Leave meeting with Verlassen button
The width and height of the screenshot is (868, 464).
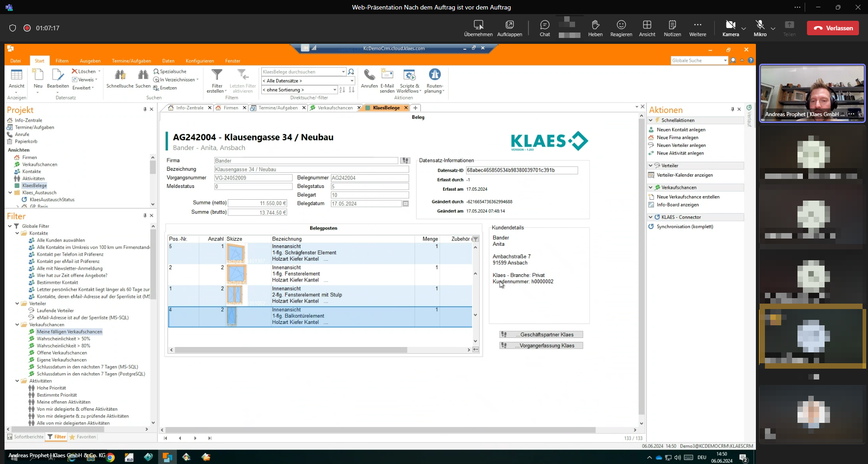[x=833, y=28]
